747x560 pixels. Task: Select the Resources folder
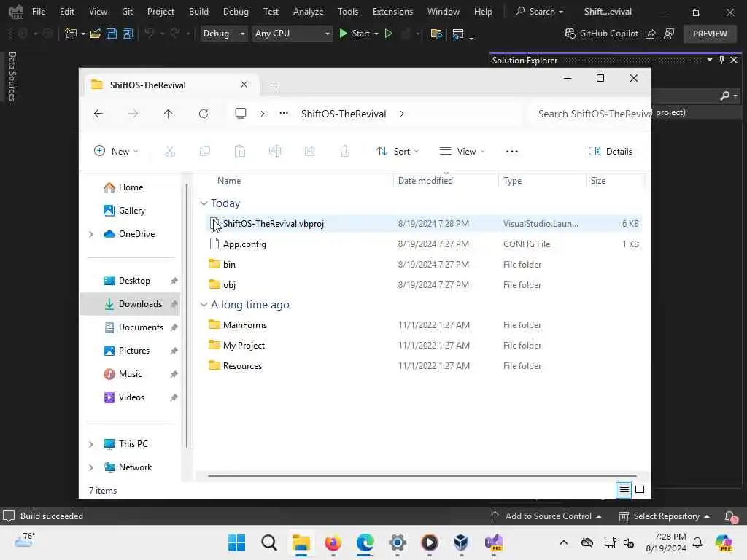coord(425,366)
